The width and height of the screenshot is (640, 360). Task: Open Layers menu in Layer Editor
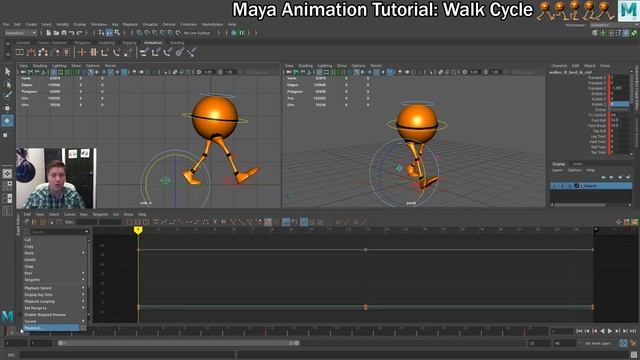[x=557, y=170]
